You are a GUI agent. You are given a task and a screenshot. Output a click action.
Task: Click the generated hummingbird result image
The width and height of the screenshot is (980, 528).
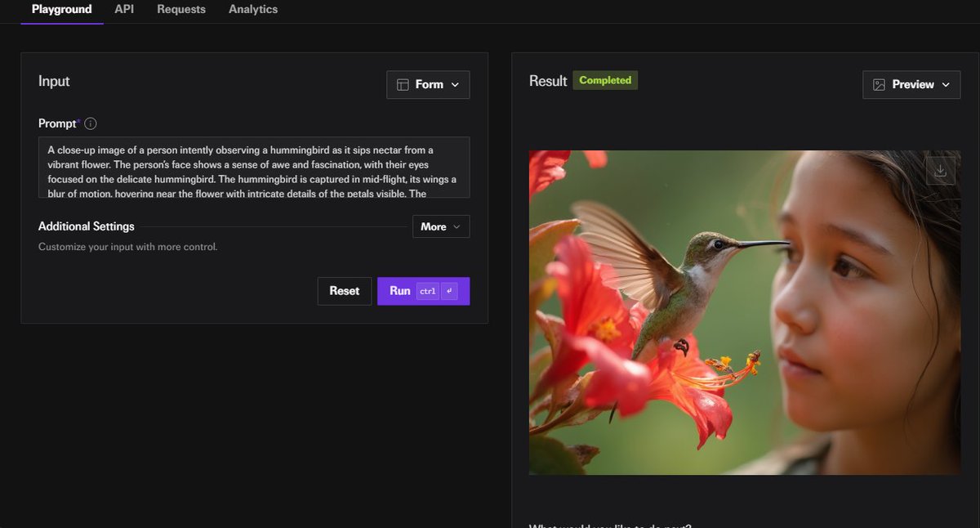745,312
